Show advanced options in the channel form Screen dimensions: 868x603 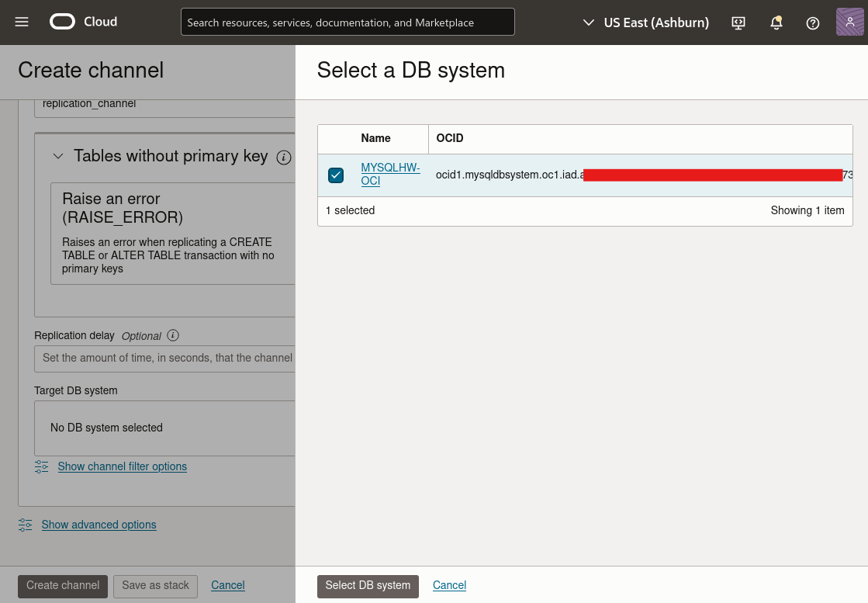click(x=99, y=525)
